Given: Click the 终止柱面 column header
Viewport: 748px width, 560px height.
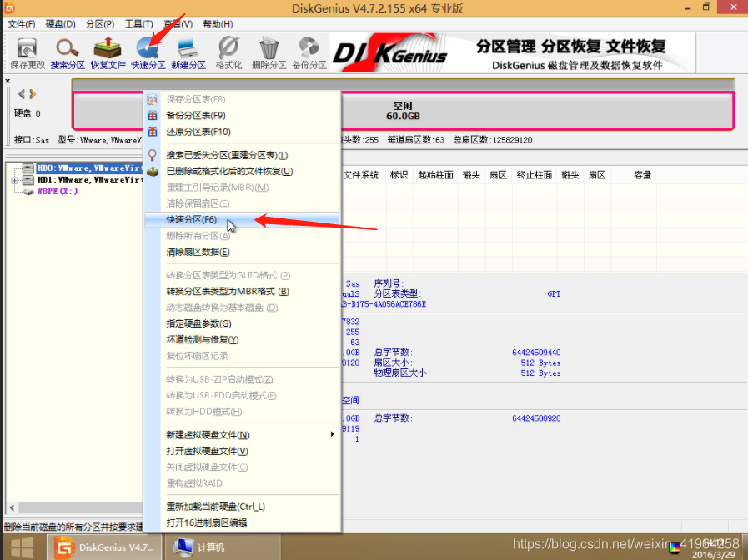Looking at the screenshot, I should (x=535, y=175).
